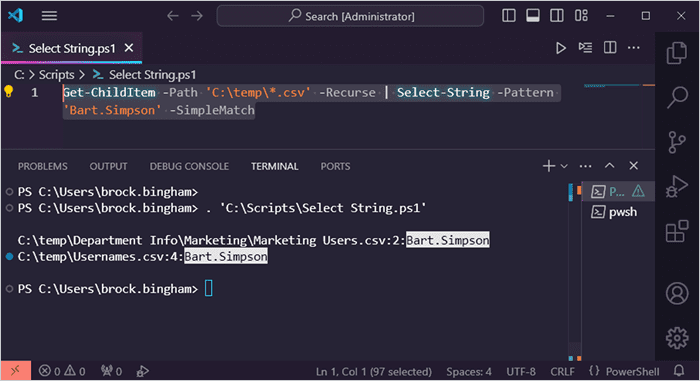Switch to the DEBUG CONSOLE tab
Viewport: 700px width, 381px height.
[189, 166]
